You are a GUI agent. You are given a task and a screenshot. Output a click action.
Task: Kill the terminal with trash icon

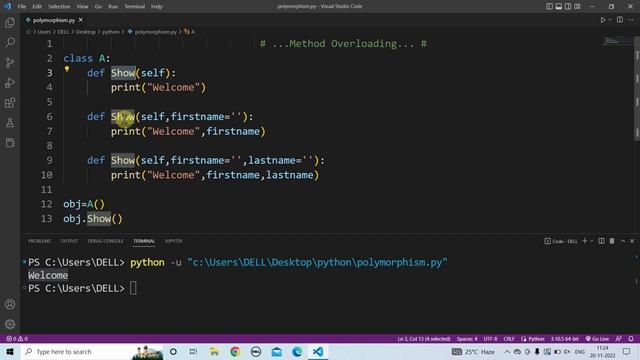pyautogui.click(x=612, y=241)
